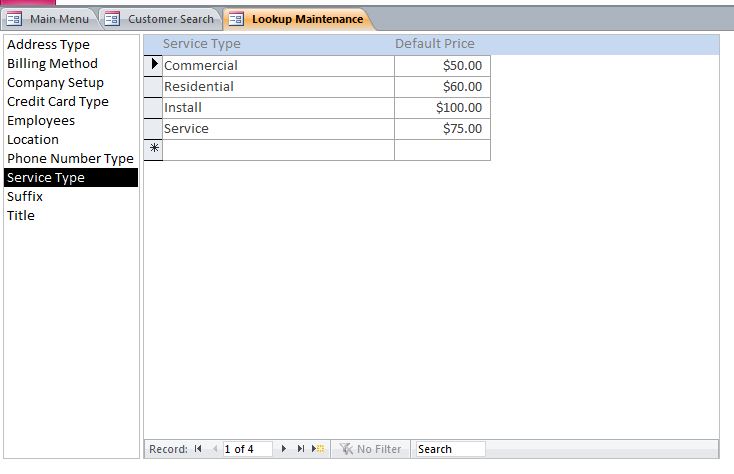Click the Install service type cell
734x474 pixels.
pyautogui.click(x=279, y=108)
